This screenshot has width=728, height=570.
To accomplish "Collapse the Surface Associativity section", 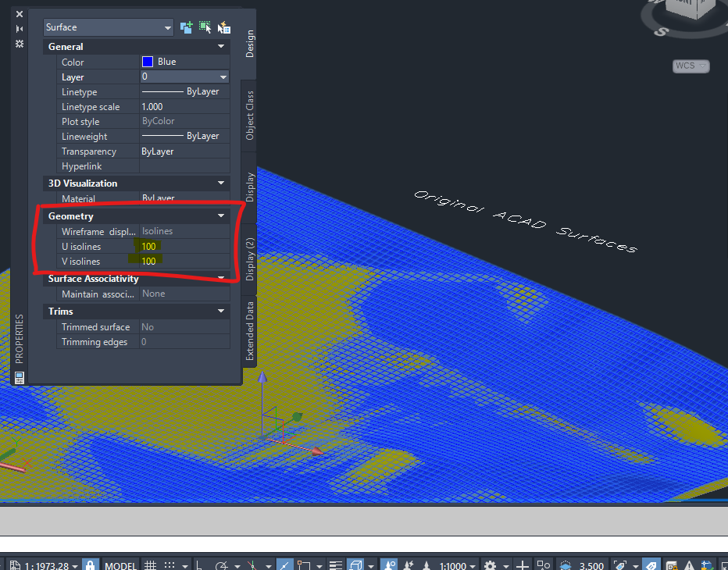I will pyautogui.click(x=221, y=278).
